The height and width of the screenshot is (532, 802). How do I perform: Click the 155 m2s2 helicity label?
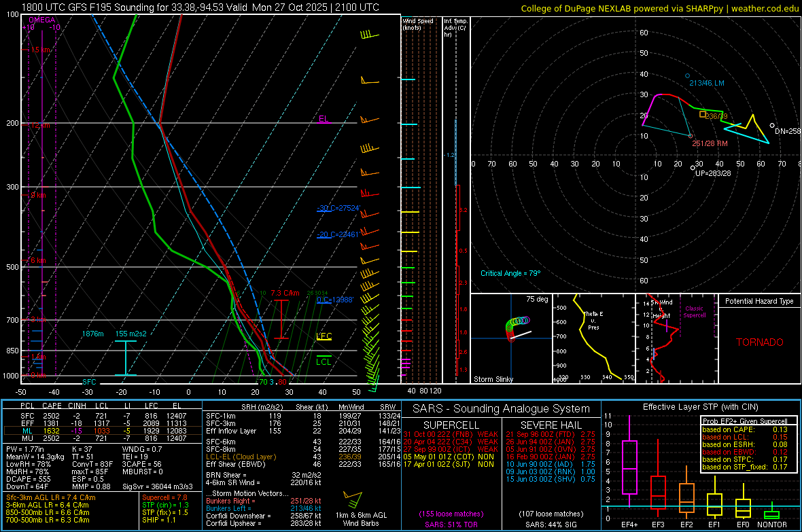131,334
